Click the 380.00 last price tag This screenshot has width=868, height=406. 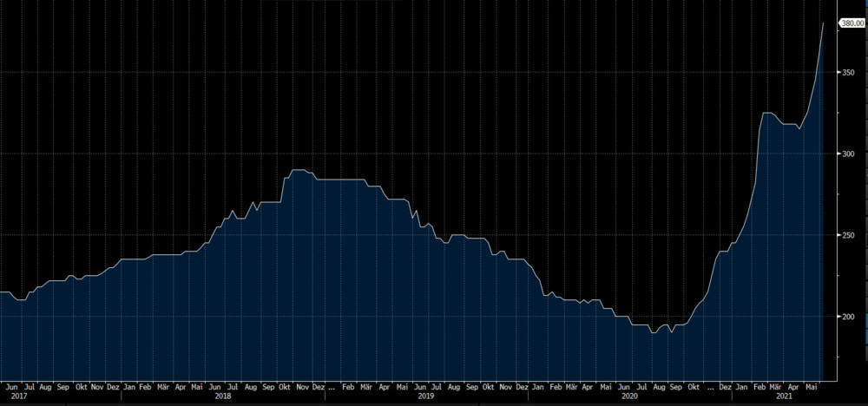click(x=852, y=23)
